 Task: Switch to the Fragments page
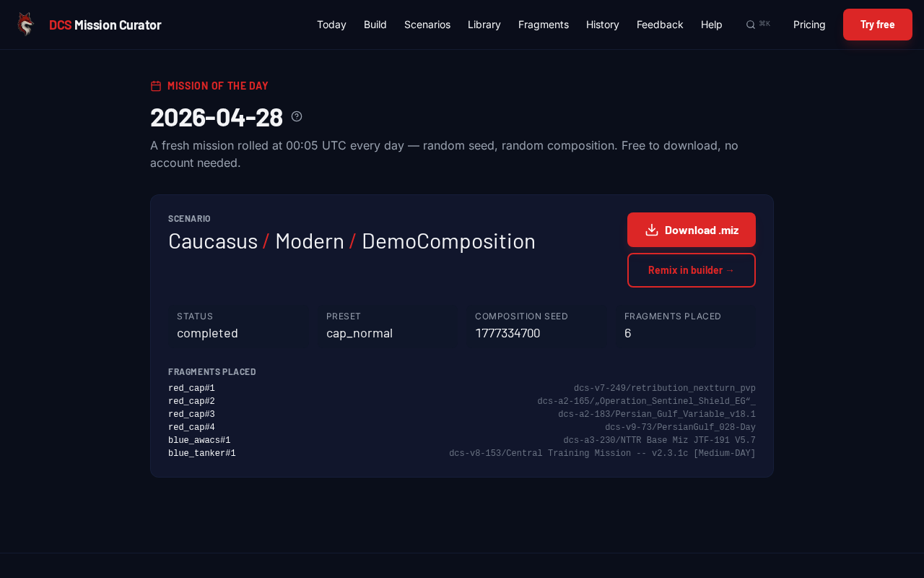(544, 25)
